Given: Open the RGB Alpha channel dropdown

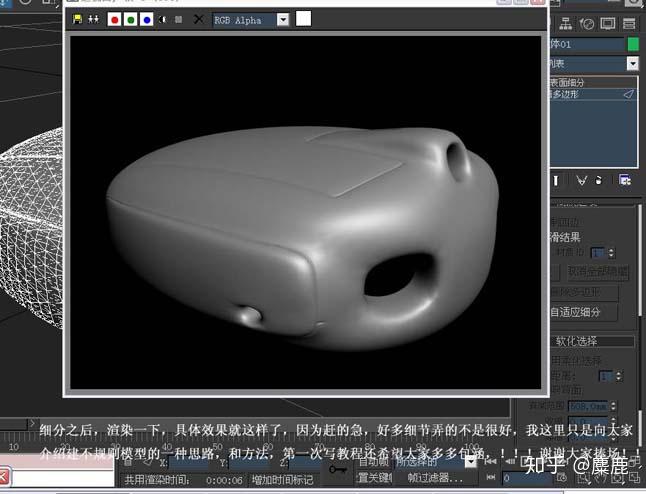Looking at the screenshot, I should click(283, 19).
